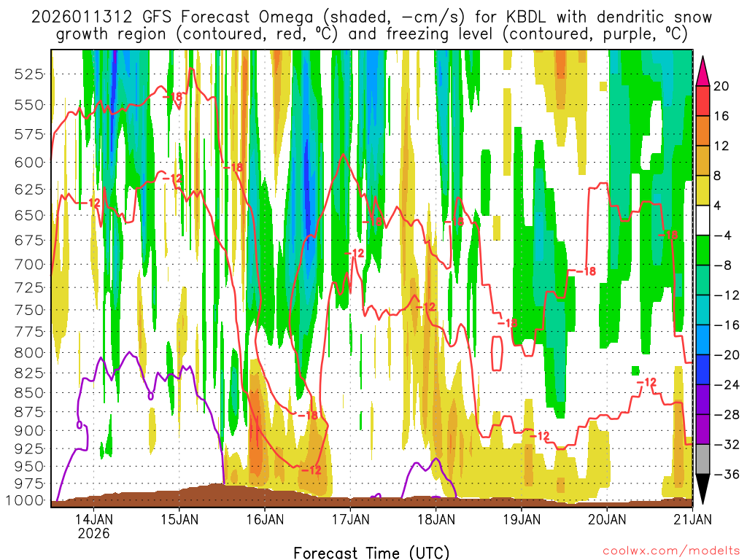Click the colorbar value label -16
The height and width of the screenshot is (560, 747).
[726, 325]
